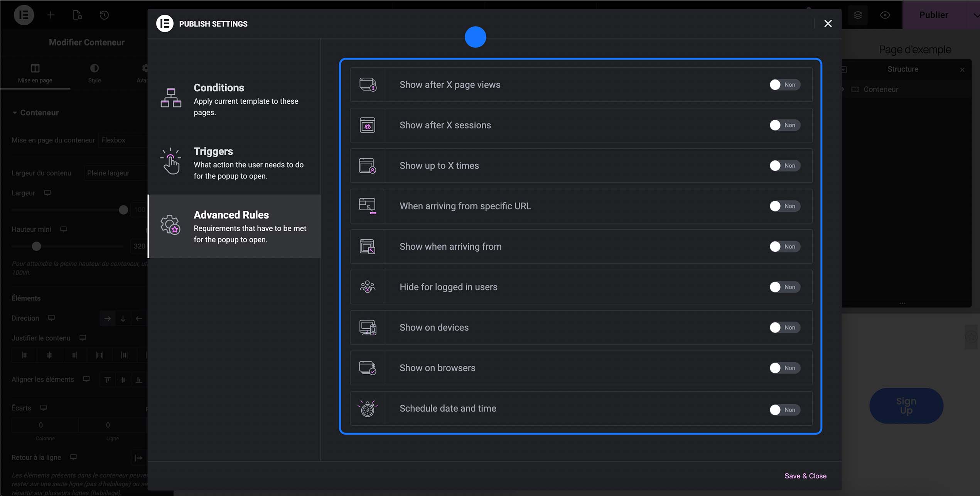Toggle When arriving from specific URL
The height and width of the screenshot is (496, 980).
click(x=784, y=206)
